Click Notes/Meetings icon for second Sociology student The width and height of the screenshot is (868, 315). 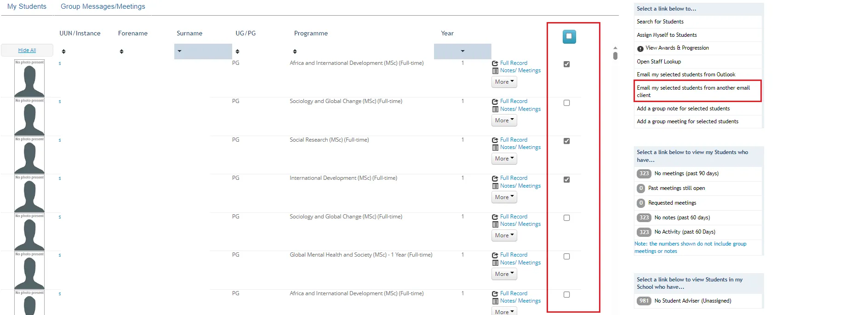click(495, 224)
